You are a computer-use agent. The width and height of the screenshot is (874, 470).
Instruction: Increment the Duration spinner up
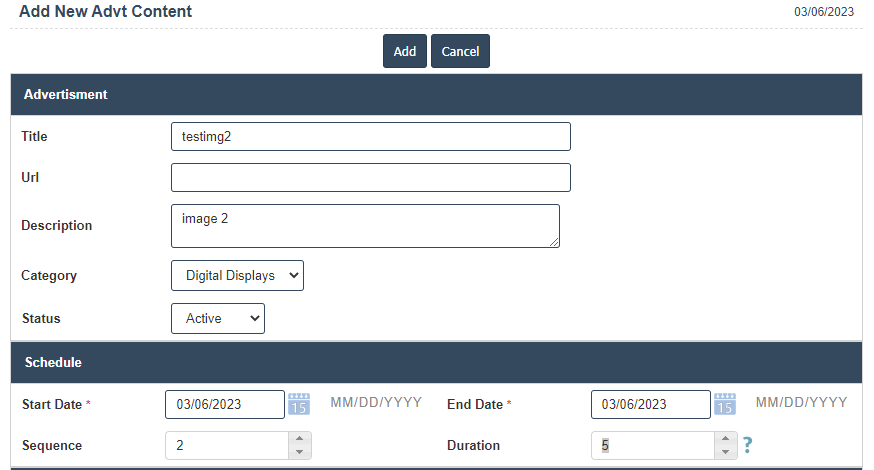tap(725, 439)
